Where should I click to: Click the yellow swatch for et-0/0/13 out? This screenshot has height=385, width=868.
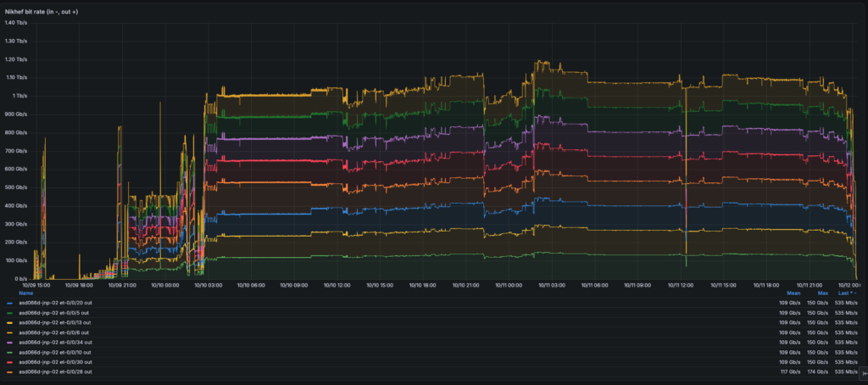tap(10, 323)
